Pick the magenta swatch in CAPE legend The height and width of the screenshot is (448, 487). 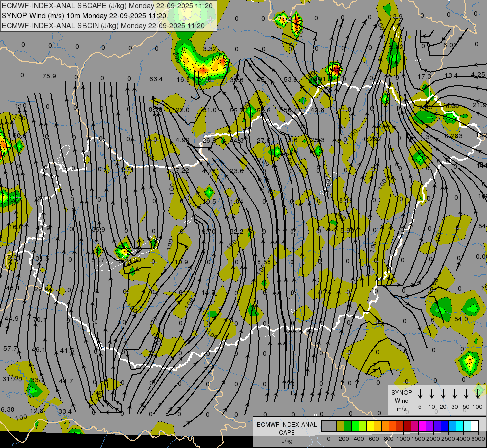[422, 426]
